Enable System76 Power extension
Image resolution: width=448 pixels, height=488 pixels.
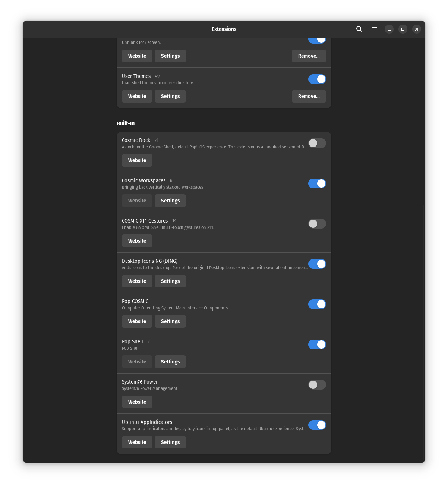tap(317, 385)
